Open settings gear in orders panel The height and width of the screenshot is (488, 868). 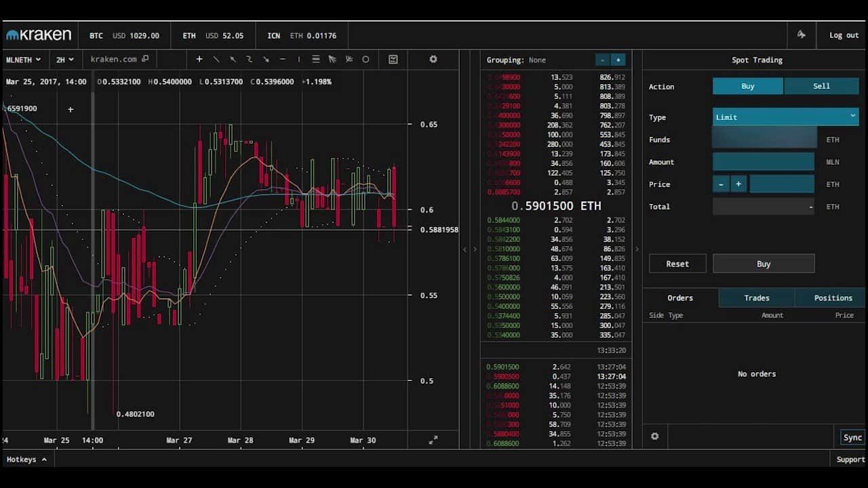(654, 436)
